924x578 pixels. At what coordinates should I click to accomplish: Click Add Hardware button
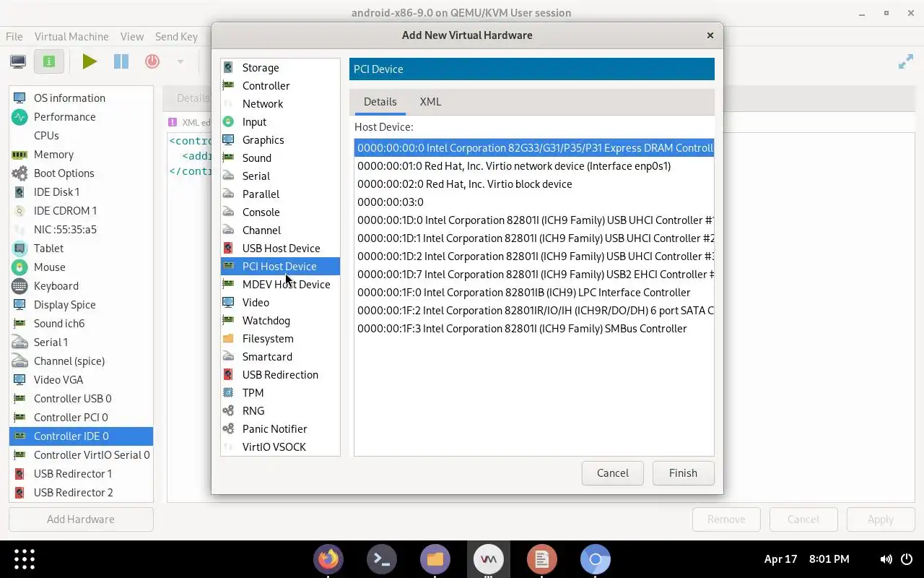(x=81, y=519)
